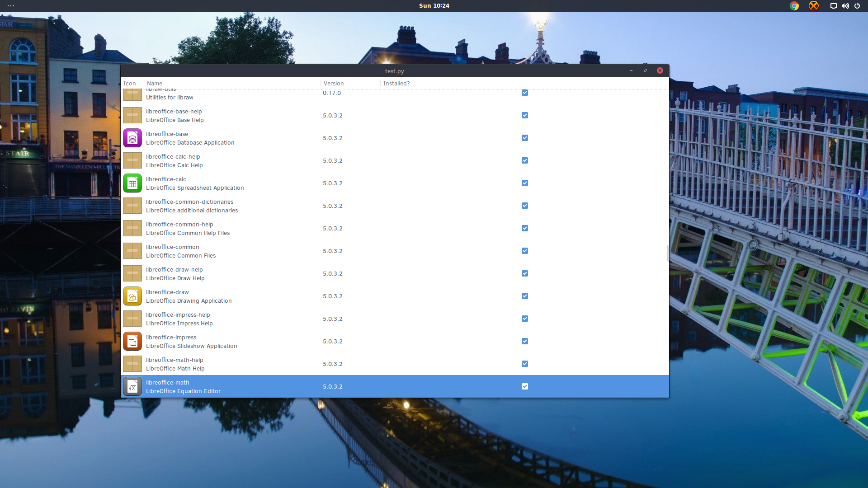Select the LibreOffice Database Application row

395,138
